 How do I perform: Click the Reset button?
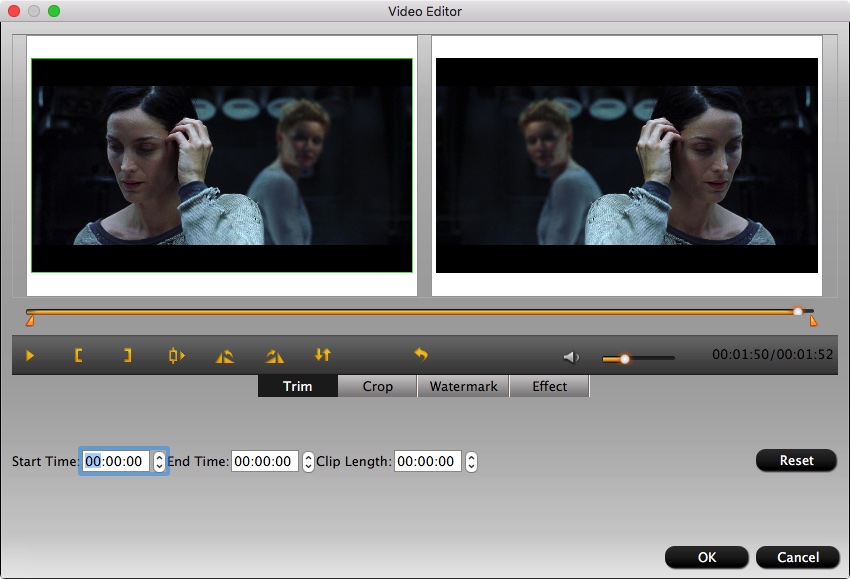tap(797, 461)
